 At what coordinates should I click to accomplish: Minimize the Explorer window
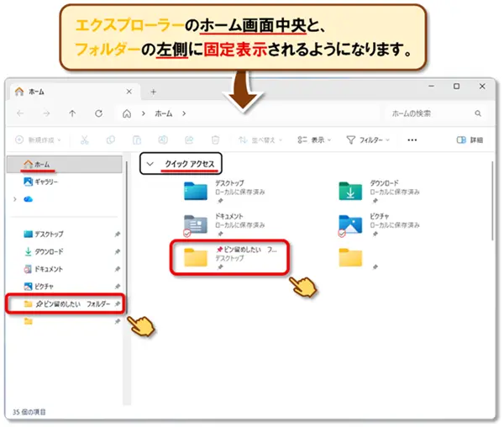click(x=432, y=87)
